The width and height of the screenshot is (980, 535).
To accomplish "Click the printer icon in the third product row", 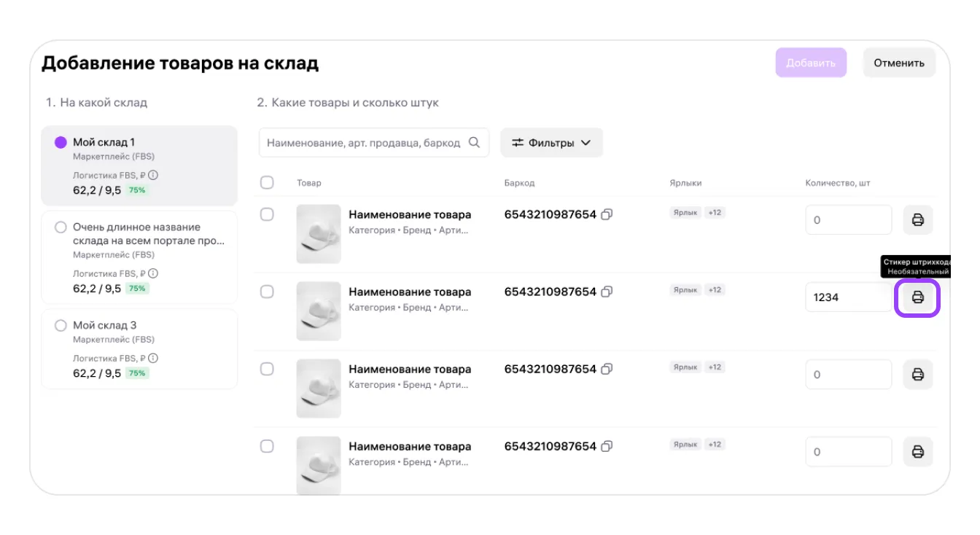I will 917,375.
